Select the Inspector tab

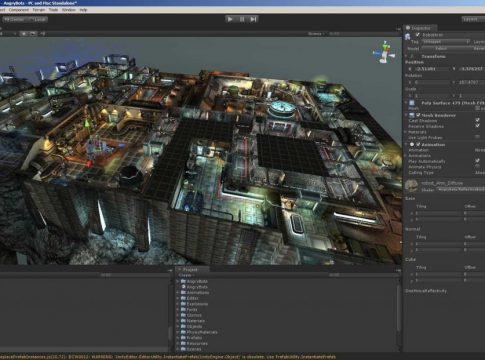click(420, 28)
